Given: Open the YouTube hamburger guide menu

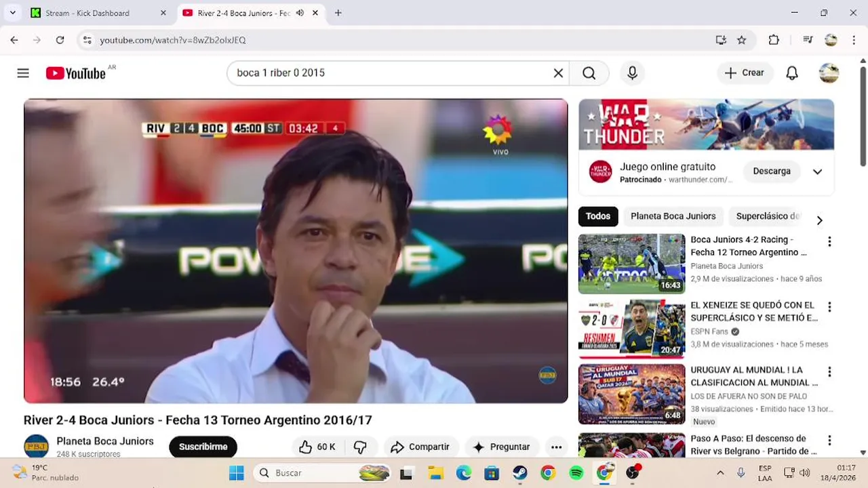Looking at the screenshot, I should point(23,73).
